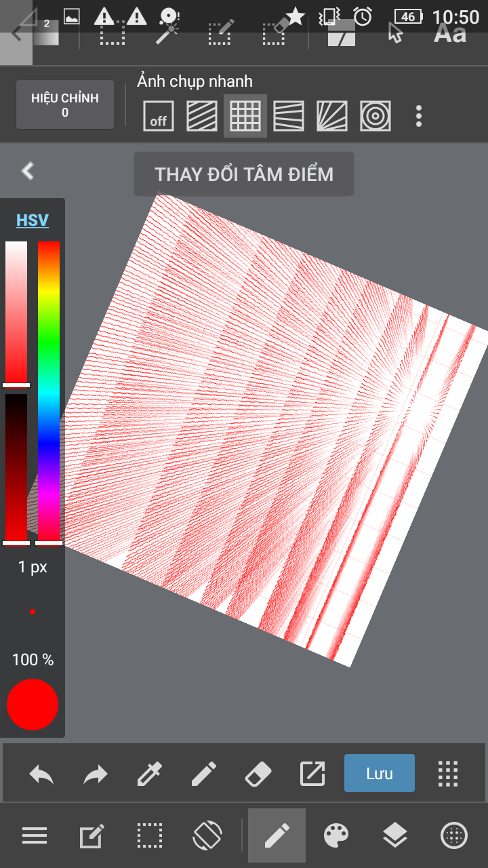The height and width of the screenshot is (868, 488).
Task: Adjust the rainbow hue slider
Action: tap(49, 392)
